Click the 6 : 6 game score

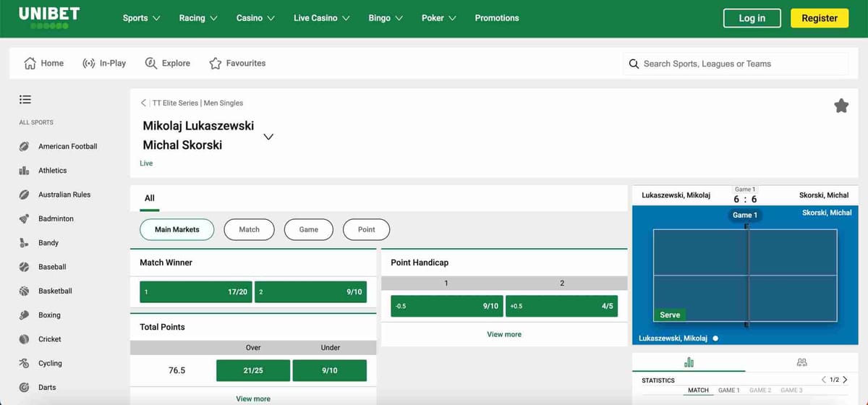coord(745,199)
